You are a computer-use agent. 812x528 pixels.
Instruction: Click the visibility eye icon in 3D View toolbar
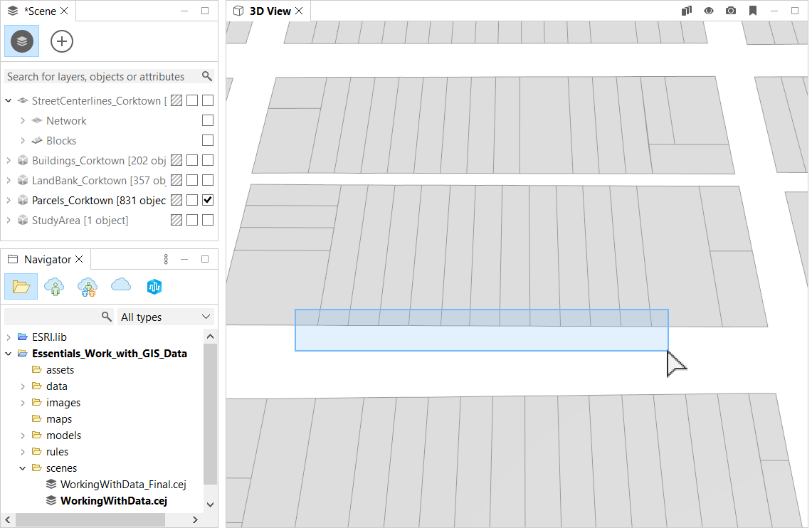(707, 11)
